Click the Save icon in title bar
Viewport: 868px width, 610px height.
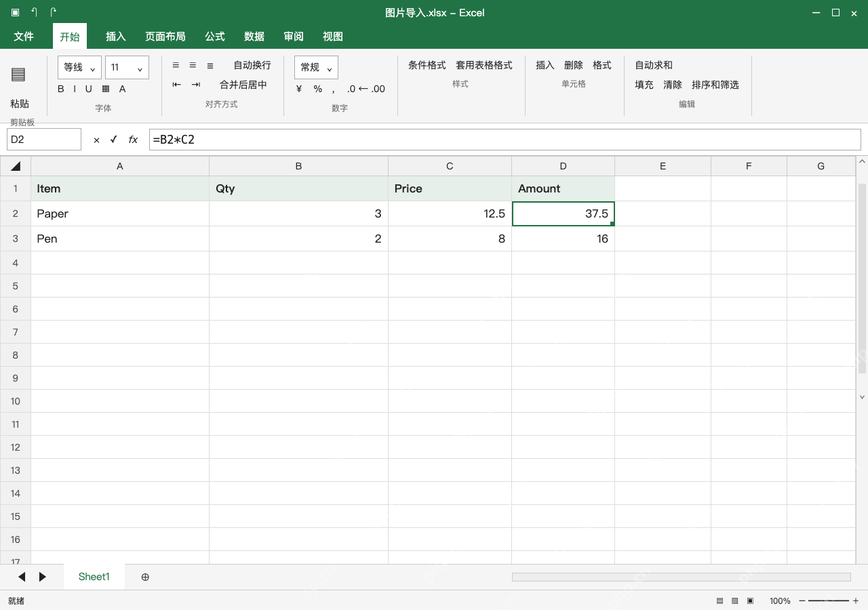pos(16,12)
